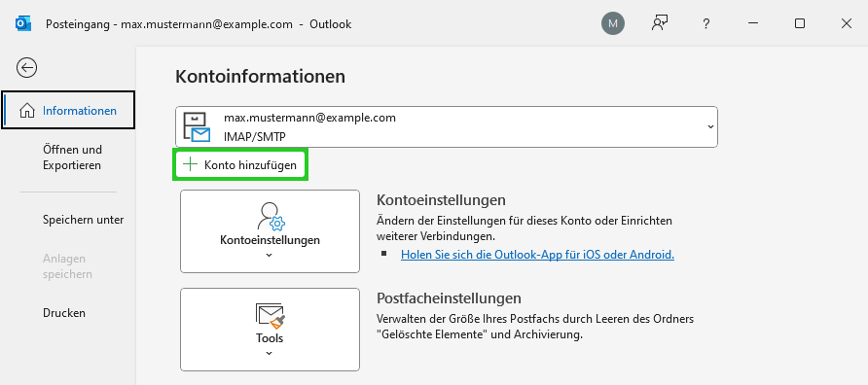The width and height of the screenshot is (868, 385).
Task: Open help via the question mark icon
Action: click(705, 23)
